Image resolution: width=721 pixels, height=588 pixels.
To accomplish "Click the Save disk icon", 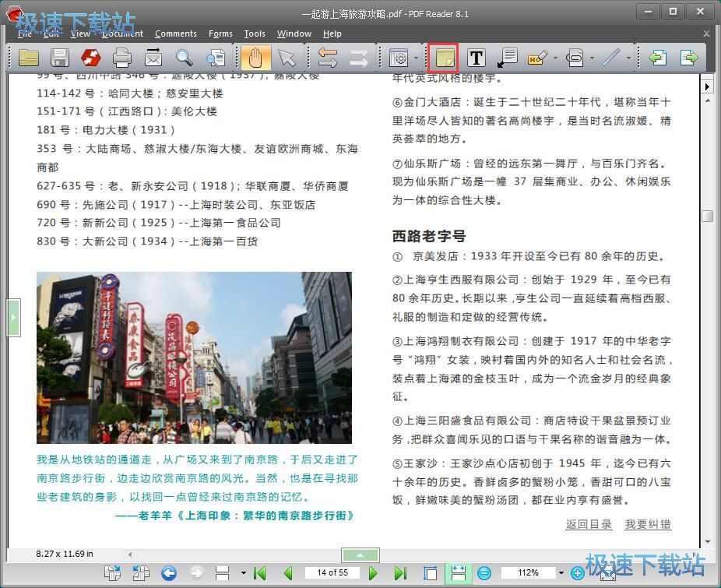I will click(x=60, y=58).
